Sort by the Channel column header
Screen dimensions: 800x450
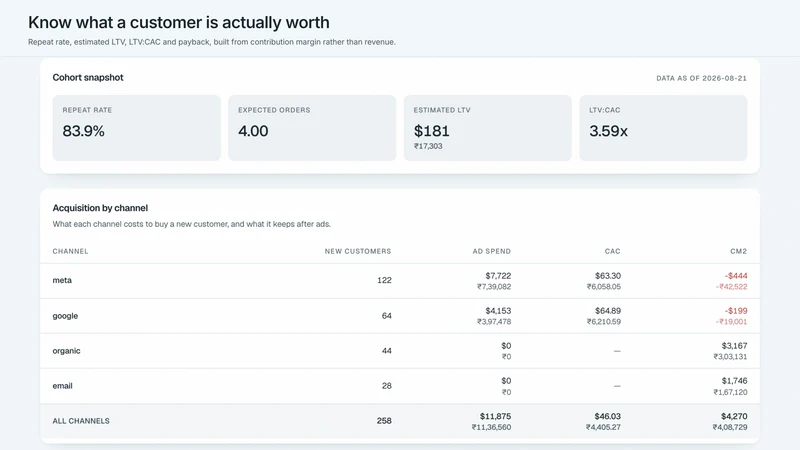pyautogui.click(x=70, y=251)
